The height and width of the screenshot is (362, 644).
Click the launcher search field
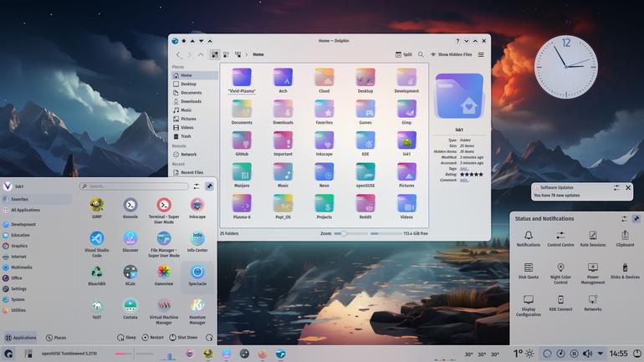(134, 186)
